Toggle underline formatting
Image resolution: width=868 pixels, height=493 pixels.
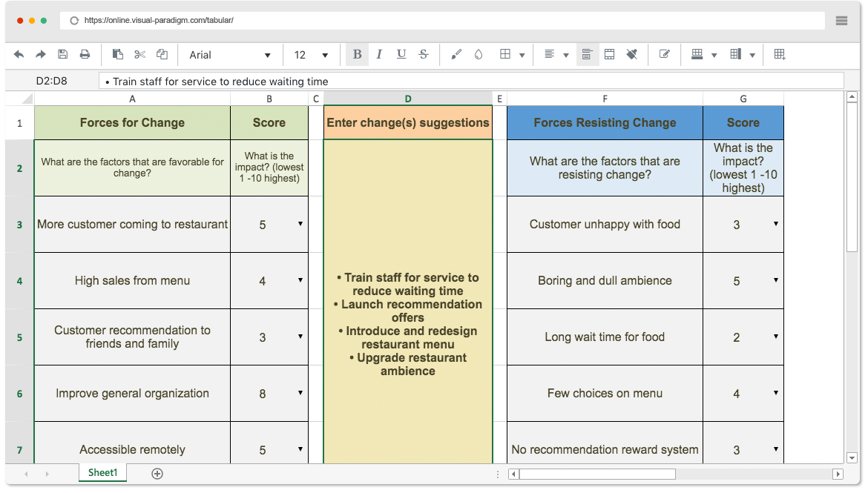401,54
